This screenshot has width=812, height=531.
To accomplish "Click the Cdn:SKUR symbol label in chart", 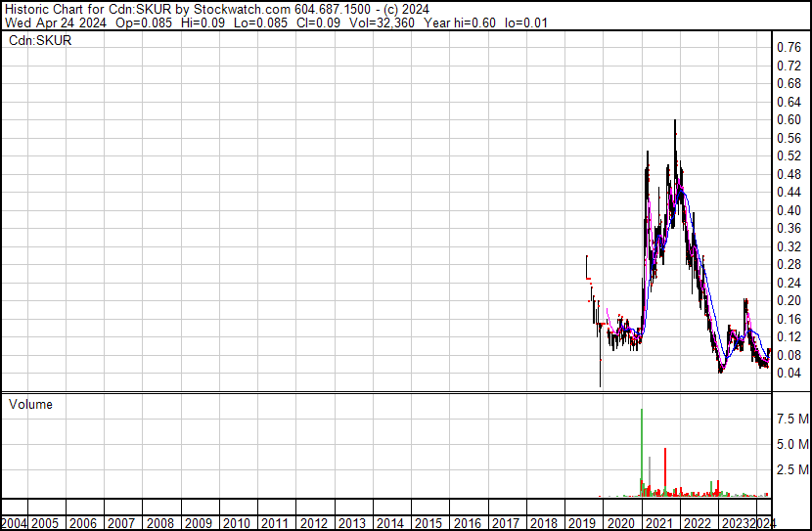I will tap(40, 40).
